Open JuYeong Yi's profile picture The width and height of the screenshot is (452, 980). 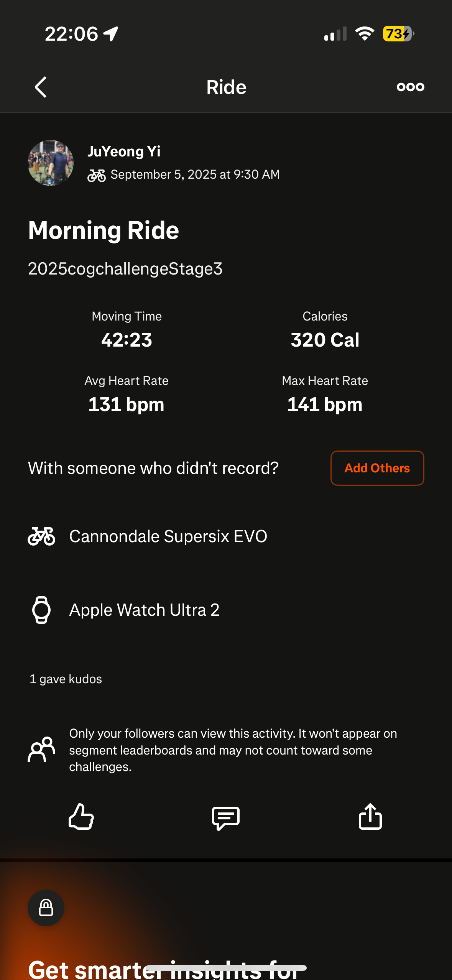(x=51, y=163)
